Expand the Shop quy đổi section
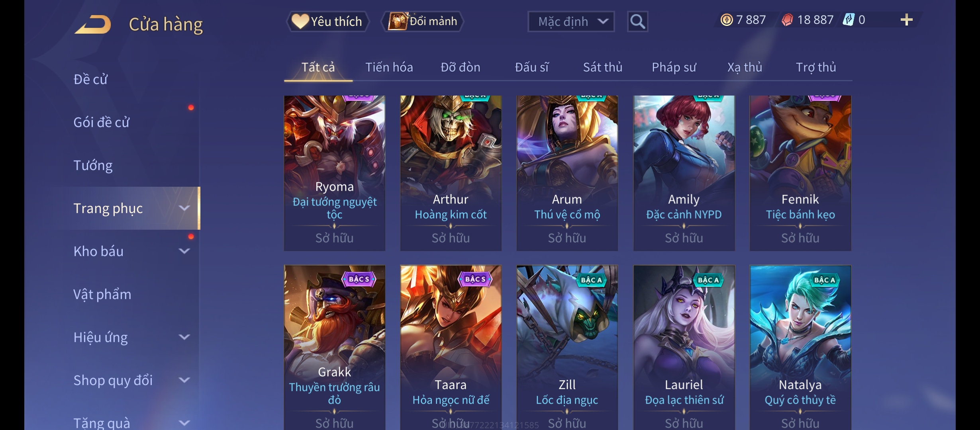 click(x=184, y=380)
